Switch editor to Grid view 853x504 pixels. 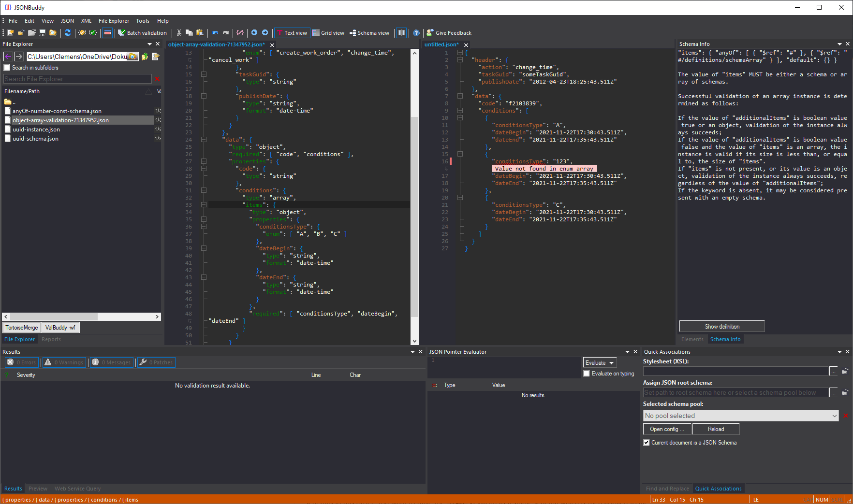point(328,33)
